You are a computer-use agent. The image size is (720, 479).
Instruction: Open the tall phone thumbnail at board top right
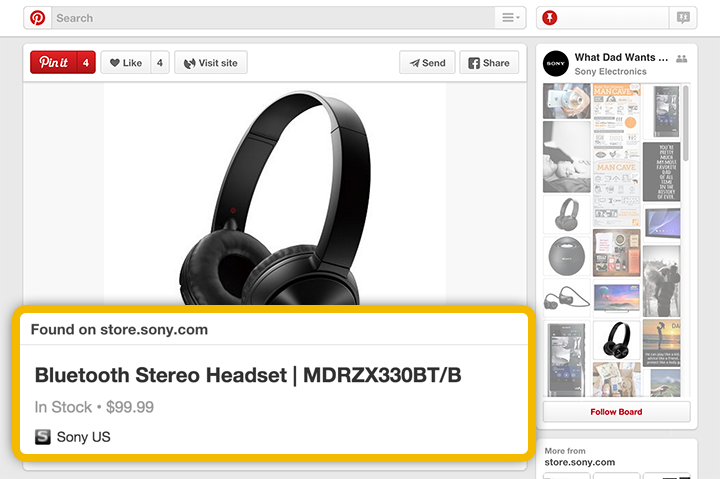tap(661, 111)
